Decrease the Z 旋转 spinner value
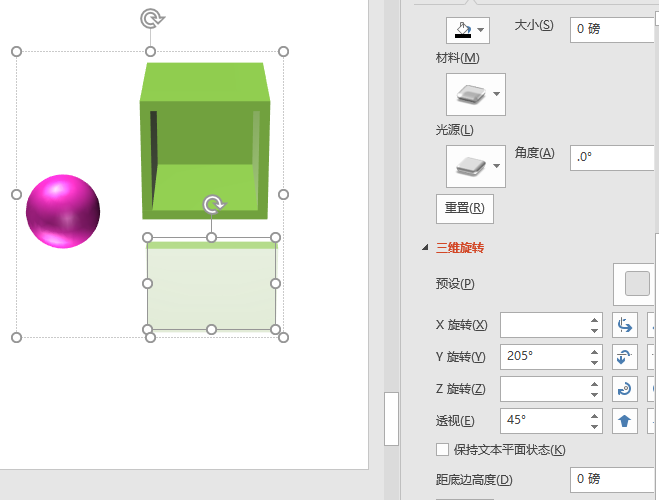659x500 pixels. point(595,395)
